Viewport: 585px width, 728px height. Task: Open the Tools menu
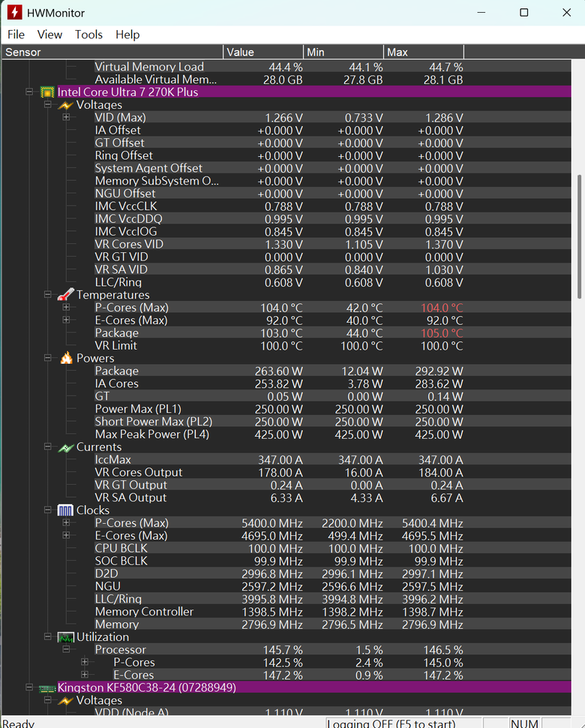pos(88,35)
